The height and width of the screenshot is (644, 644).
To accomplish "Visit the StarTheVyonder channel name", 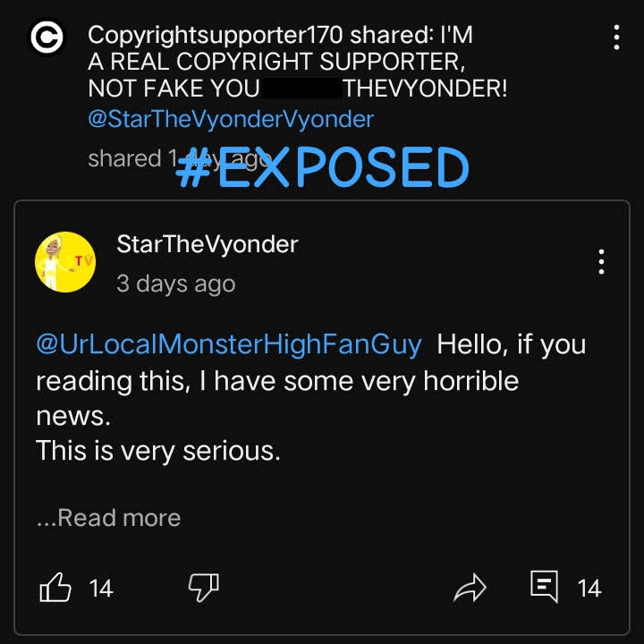I will (208, 244).
